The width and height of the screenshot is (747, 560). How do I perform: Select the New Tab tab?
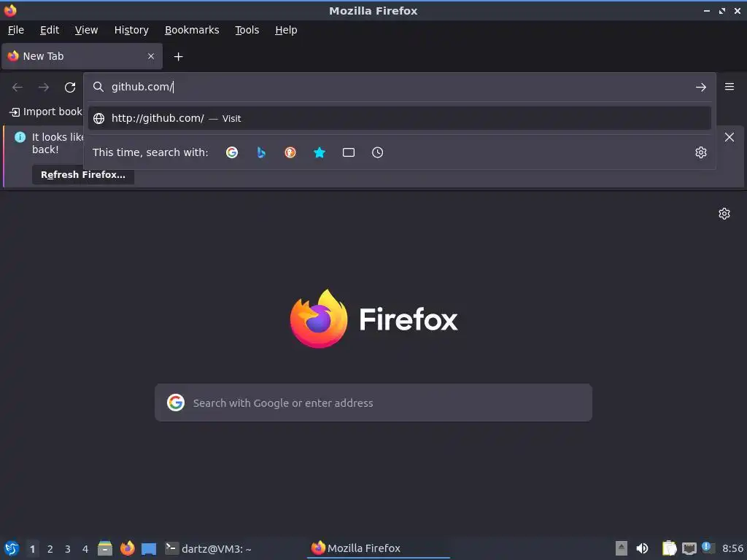[82, 56]
